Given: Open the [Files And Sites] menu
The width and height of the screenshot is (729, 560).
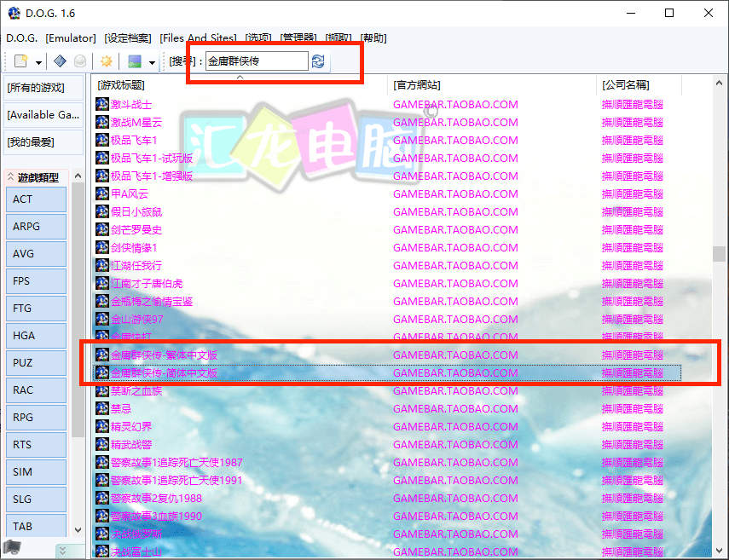Looking at the screenshot, I should (198, 38).
